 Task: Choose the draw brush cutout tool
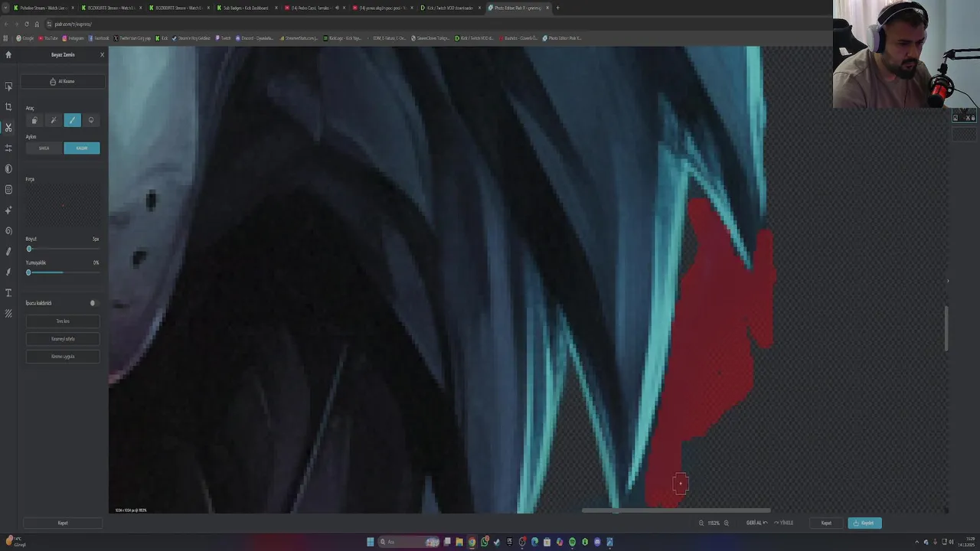(x=72, y=120)
